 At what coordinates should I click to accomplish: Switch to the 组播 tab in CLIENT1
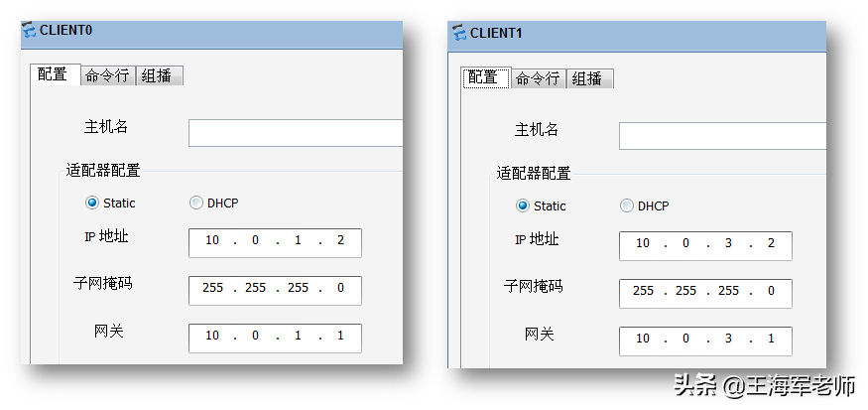click(589, 78)
